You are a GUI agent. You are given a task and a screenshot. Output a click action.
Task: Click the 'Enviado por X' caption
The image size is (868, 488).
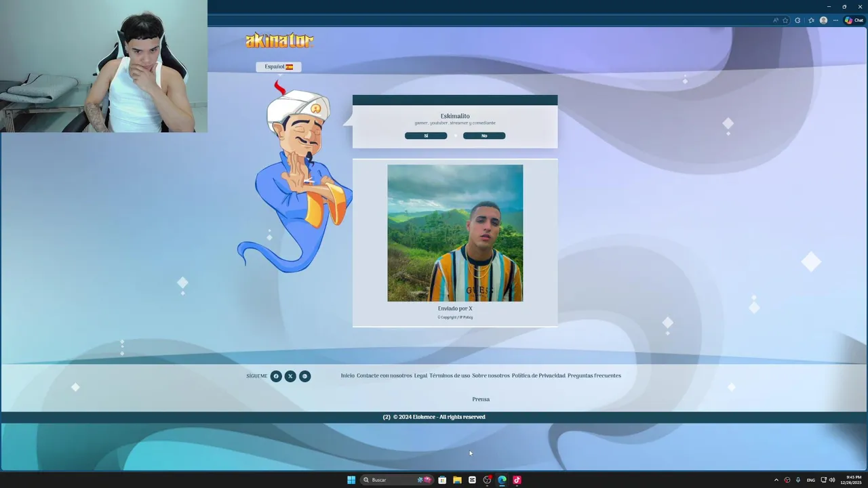[455, 308]
